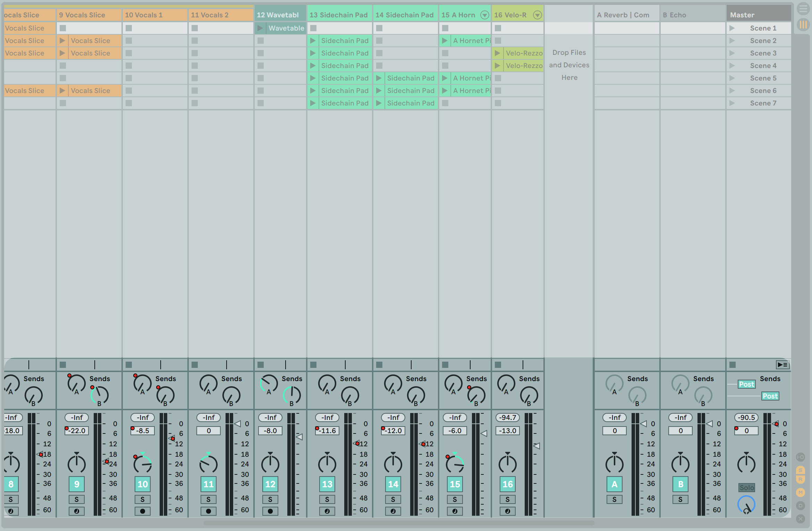Click track 16 volume fader handle
Screen dimensions: 812x531
click(x=536, y=446)
